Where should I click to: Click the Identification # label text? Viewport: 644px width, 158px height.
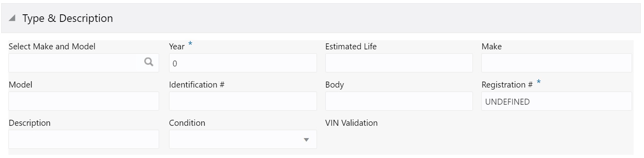pyautogui.click(x=197, y=85)
